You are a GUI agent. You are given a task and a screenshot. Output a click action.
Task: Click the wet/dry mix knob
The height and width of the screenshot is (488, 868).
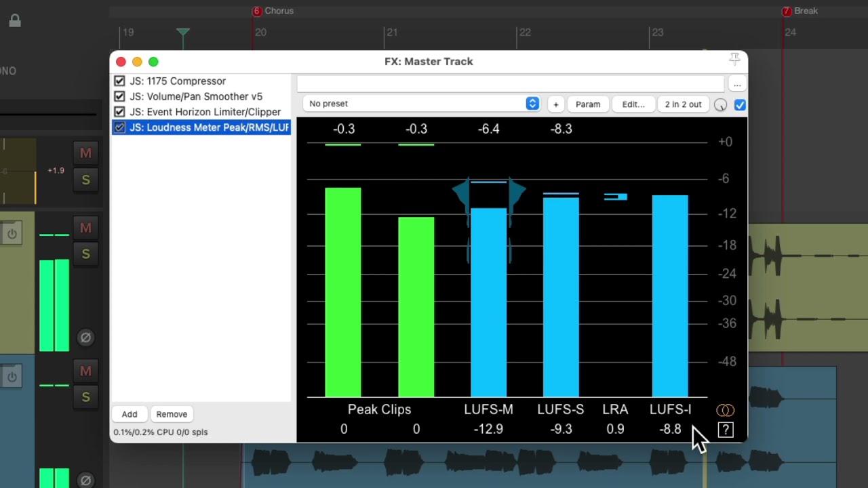pyautogui.click(x=720, y=104)
